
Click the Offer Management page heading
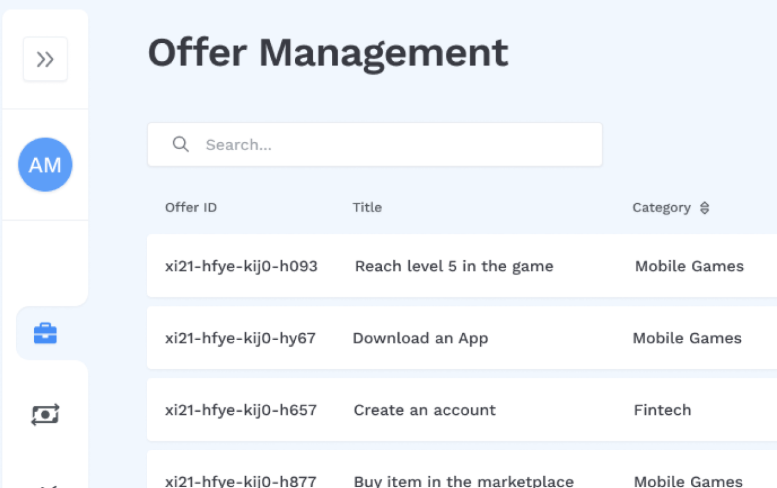328,52
